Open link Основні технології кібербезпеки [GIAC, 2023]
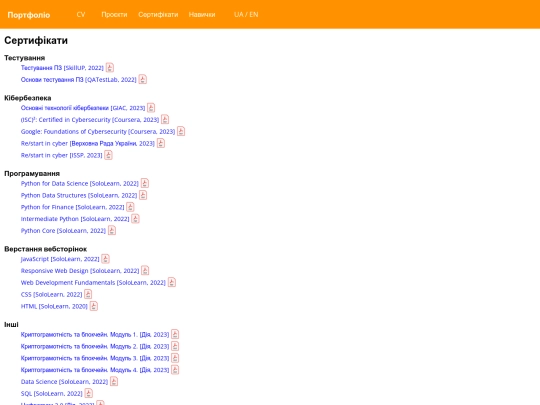The height and width of the screenshot is (405, 540). point(83,108)
